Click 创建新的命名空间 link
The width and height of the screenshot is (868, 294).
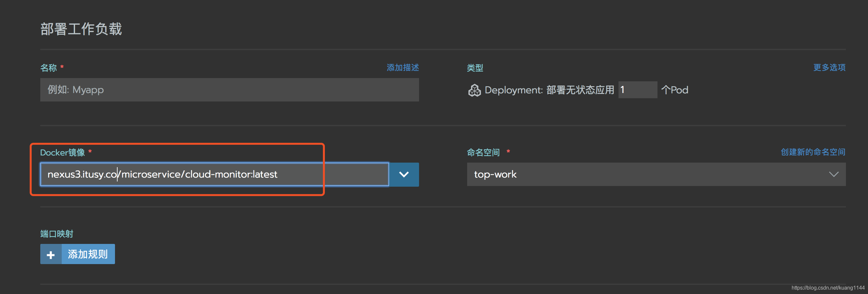(x=813, y=152)
